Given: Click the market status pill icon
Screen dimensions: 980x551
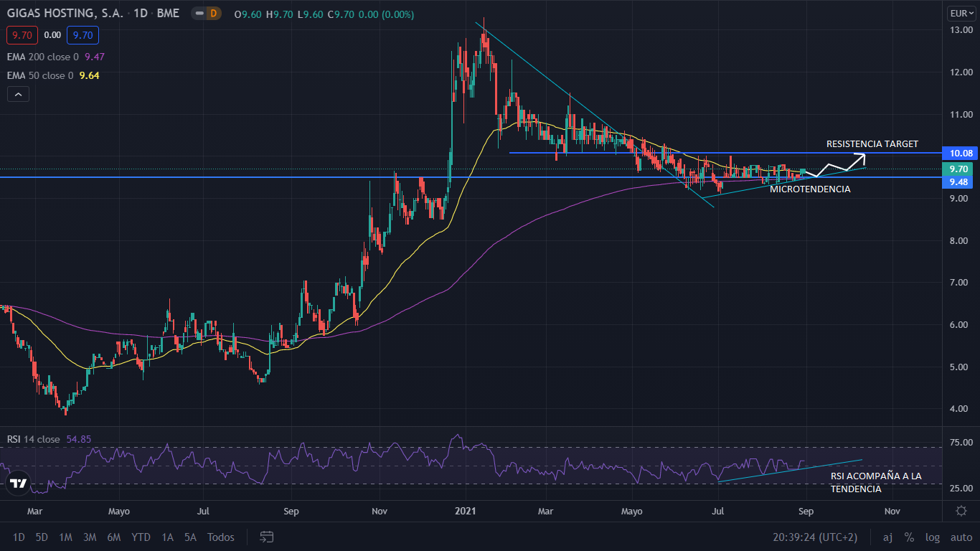Looking at the screenshot, I should pos(199,14).
